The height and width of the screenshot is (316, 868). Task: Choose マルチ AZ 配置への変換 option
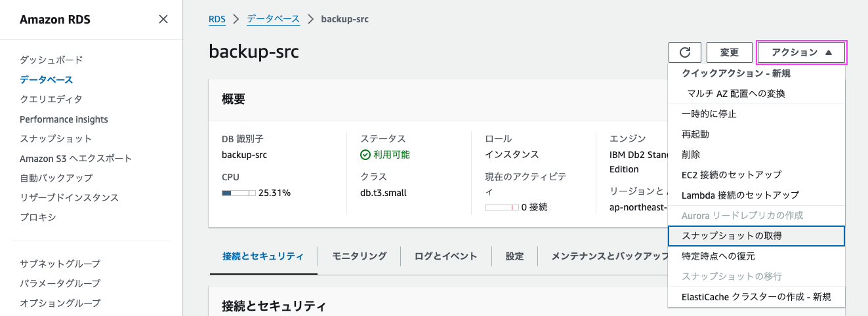pos(736,94)
